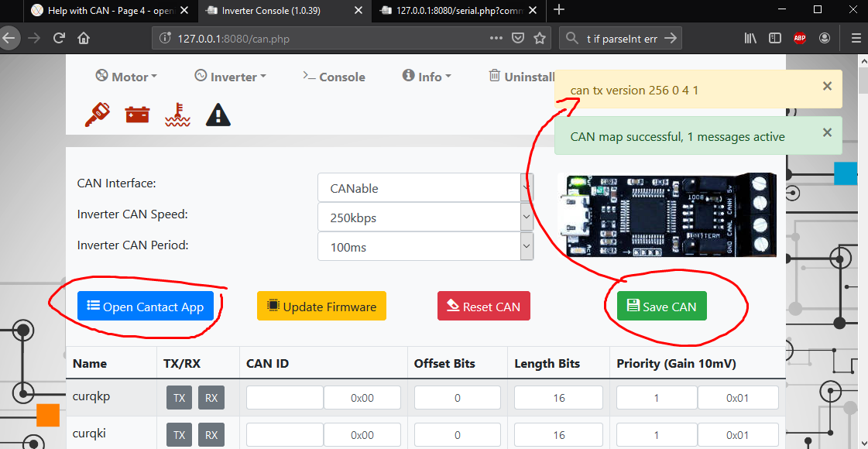This screenshot has width=868, height=449.
Task: Expand the Inverter CAN Period dropdown
Action: pyautogui.click(x=425, y=247)
